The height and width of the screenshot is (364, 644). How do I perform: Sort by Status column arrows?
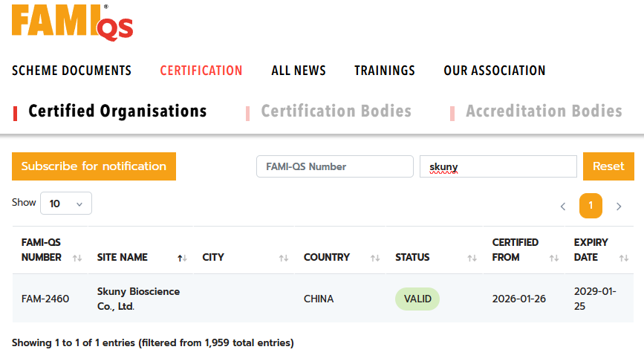click(x=472, y=258)
